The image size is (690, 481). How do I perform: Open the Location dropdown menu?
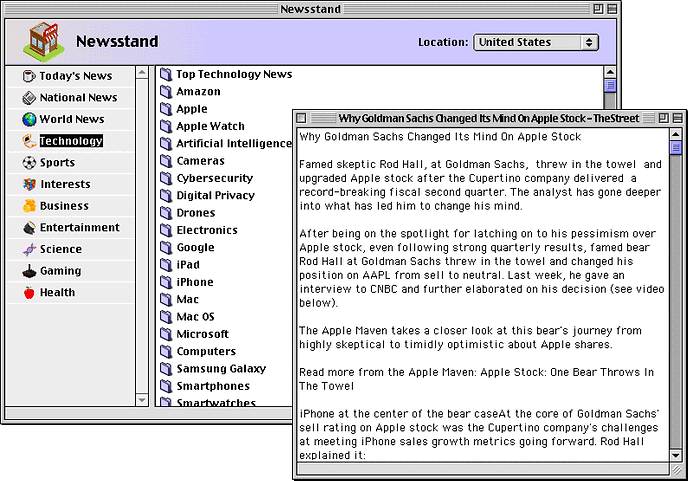[536, 42]
